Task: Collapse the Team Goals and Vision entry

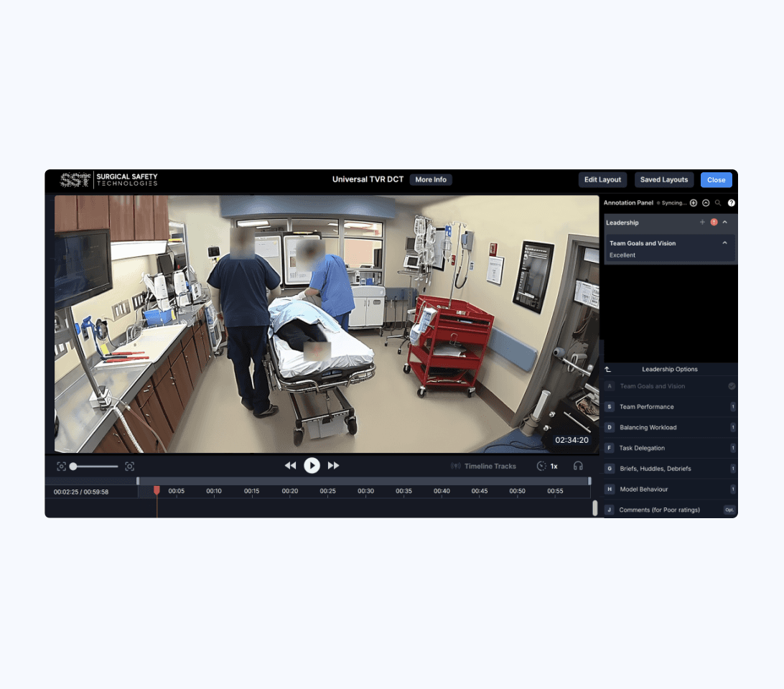Action: point(724,243)
